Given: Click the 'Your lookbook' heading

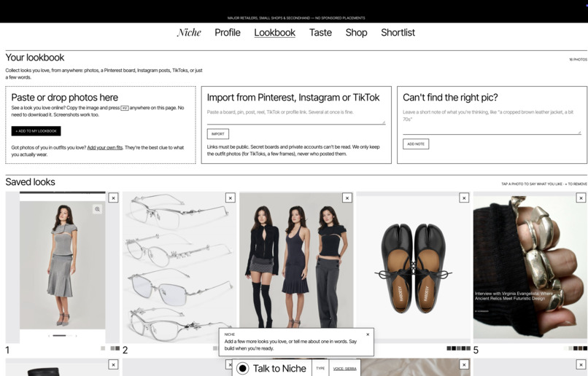Looking at the screenshot, I should [34, 58].
